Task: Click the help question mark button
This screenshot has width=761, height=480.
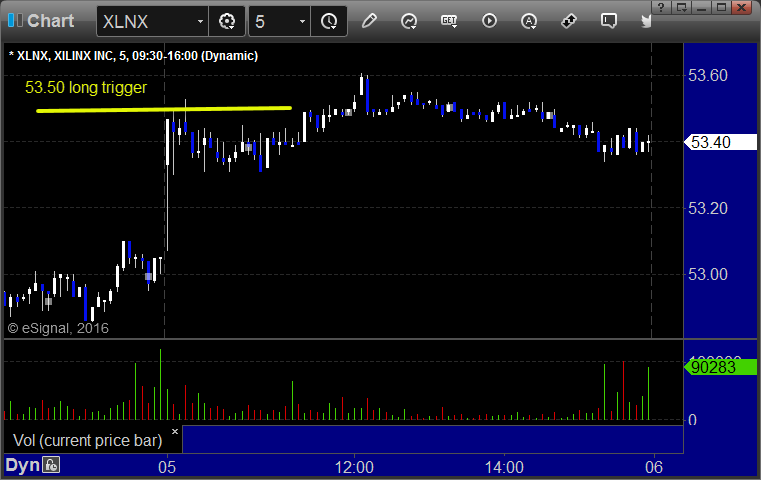Action: coord(661,7)
